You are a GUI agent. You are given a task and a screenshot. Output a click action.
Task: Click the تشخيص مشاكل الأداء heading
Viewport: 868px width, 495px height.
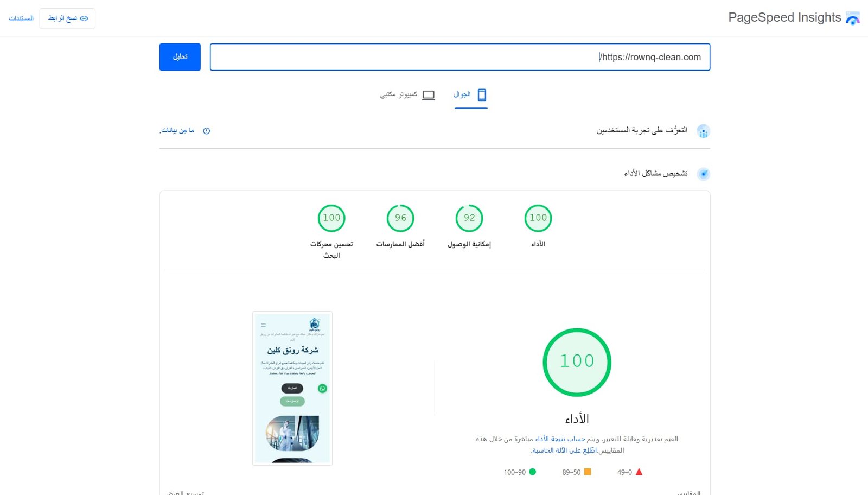[656, 173]
